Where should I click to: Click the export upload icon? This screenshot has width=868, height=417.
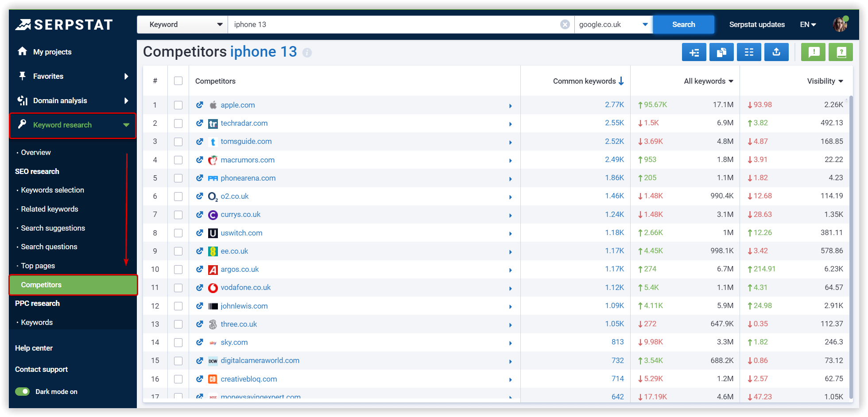pyautogui.click(x=776, y=52)
